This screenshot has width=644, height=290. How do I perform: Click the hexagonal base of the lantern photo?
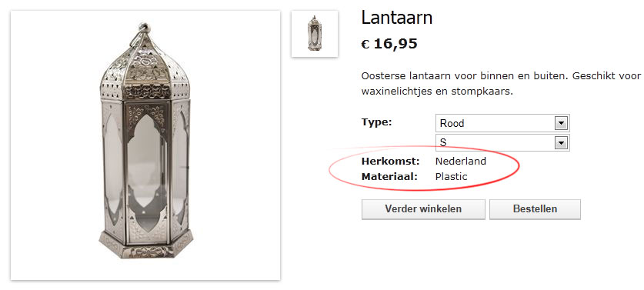tap(145, 244)
